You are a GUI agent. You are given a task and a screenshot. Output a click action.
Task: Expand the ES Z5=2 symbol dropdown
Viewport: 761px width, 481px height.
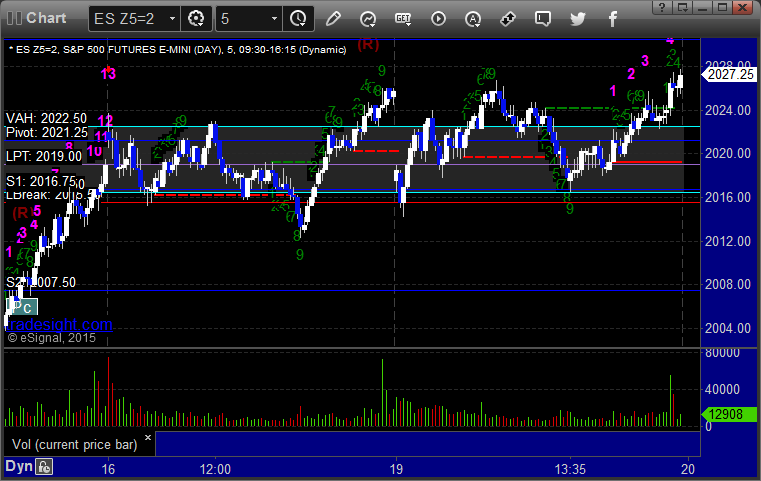pos(172,19)
